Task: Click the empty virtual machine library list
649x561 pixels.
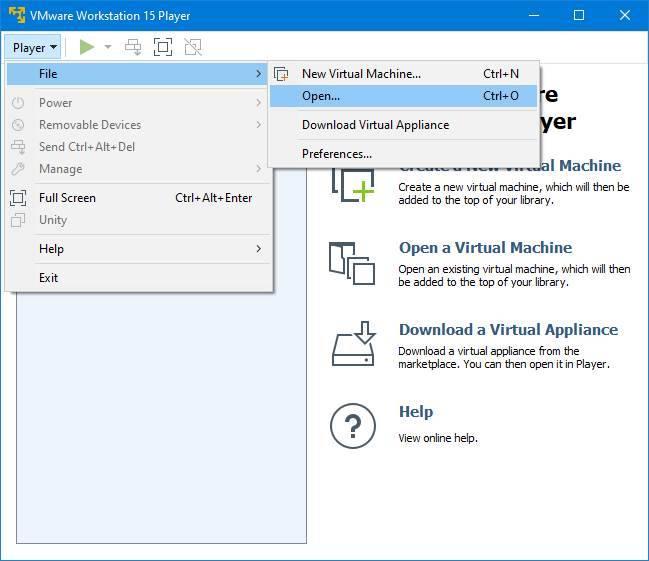Action: (161, 418)
